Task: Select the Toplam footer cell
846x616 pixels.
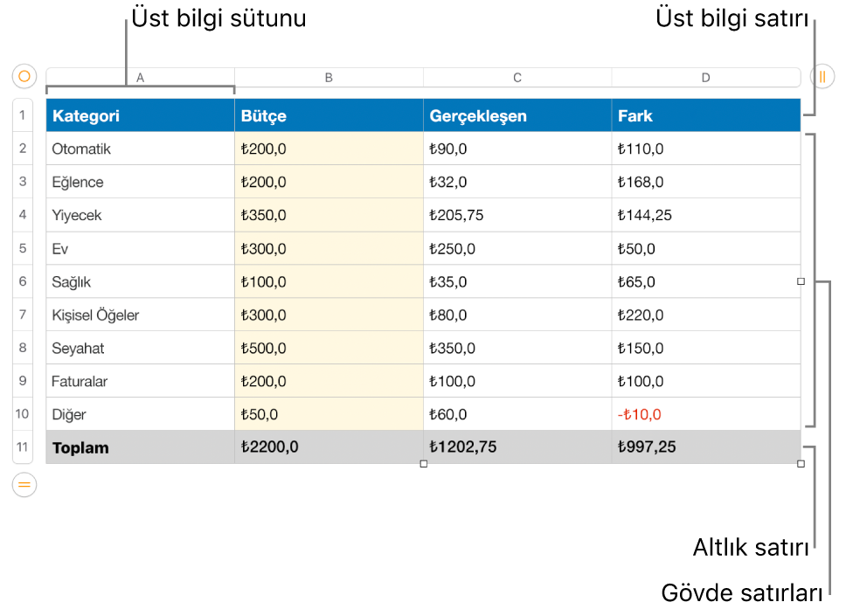Action: coord(141,447)
